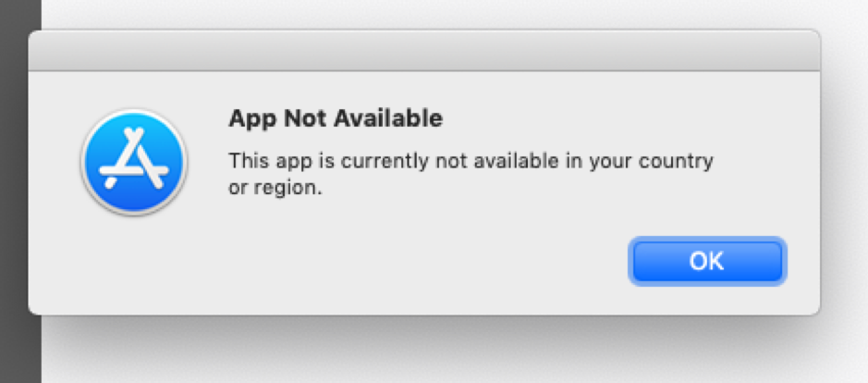Confirm the alert with the blue OK
This screenshot has height=383, width=868.
707,261
